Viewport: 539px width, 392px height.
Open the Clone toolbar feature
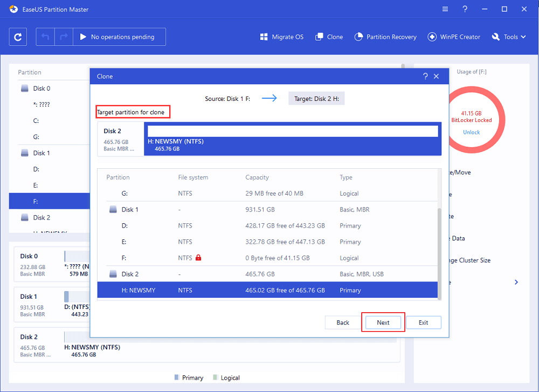click(x=329, y=37)
